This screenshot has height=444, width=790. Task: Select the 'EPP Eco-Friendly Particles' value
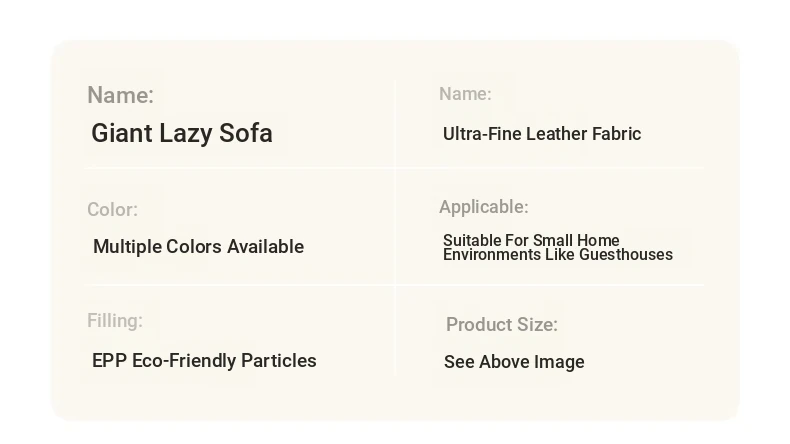pos(204,361)
